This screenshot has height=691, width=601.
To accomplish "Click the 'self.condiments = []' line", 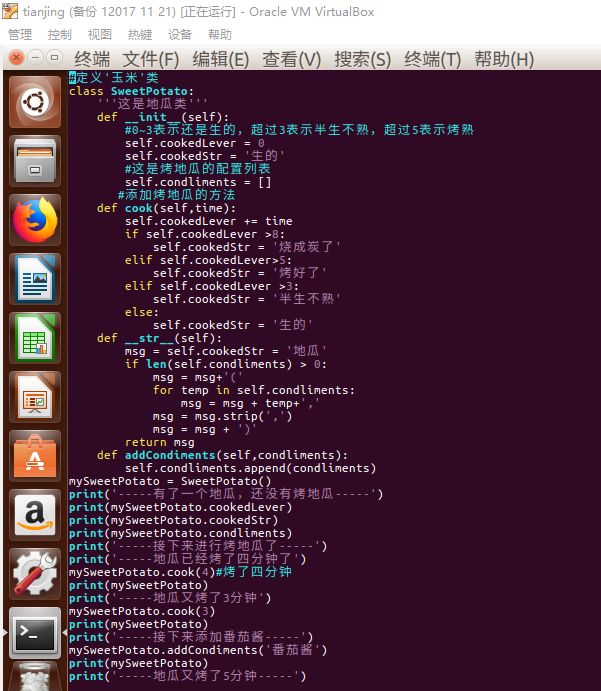I will [198, 182].
